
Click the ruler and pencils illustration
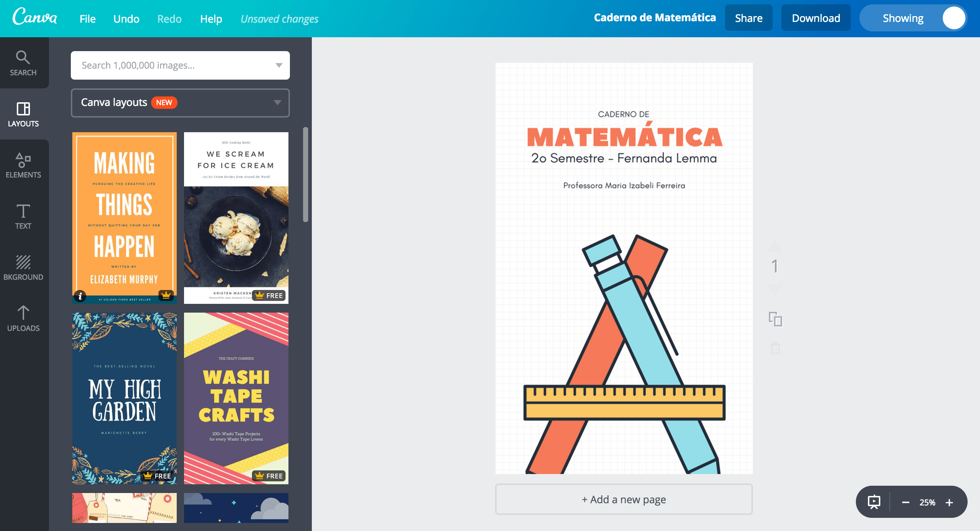pyautogui.click(x=624, y=354)
